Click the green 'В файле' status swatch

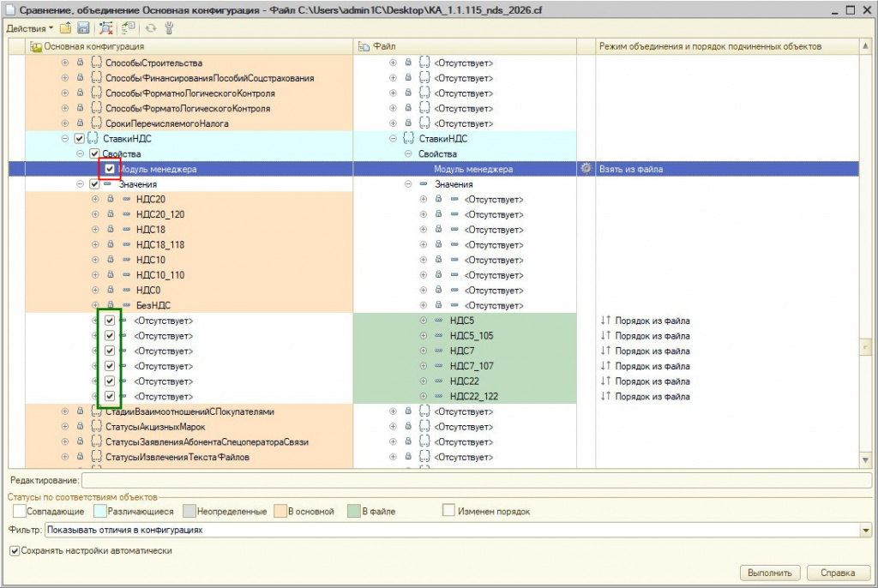click(353, 511)
